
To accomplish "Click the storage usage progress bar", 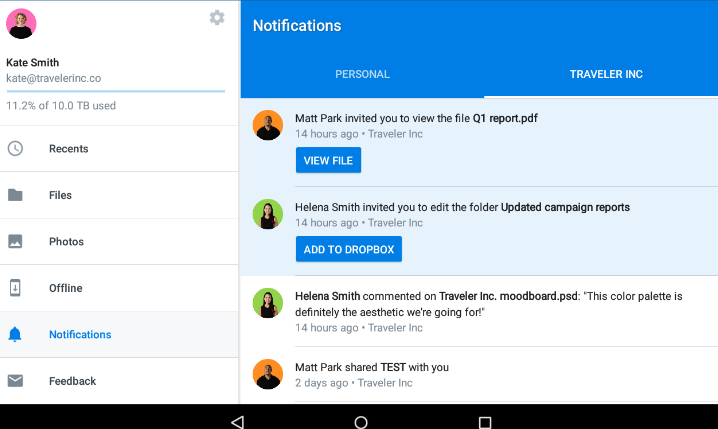I will (115, 91).
